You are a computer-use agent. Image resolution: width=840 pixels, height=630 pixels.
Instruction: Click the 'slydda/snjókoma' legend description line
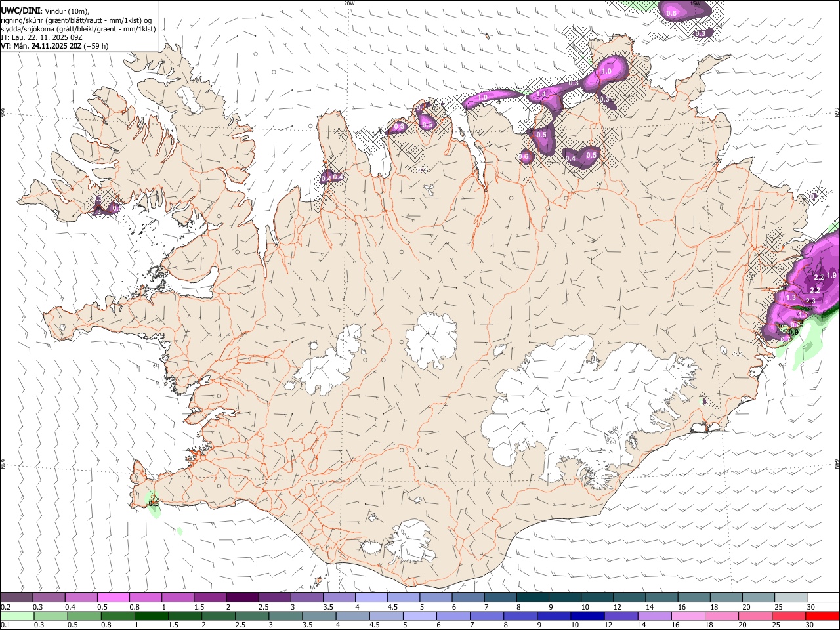coord(78,29)
